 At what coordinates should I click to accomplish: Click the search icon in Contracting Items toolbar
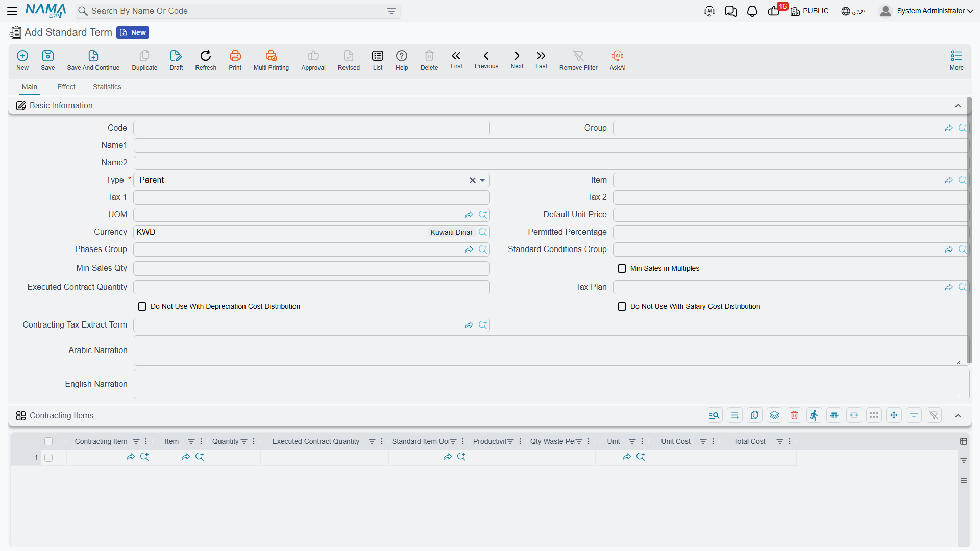coord(715,415)
